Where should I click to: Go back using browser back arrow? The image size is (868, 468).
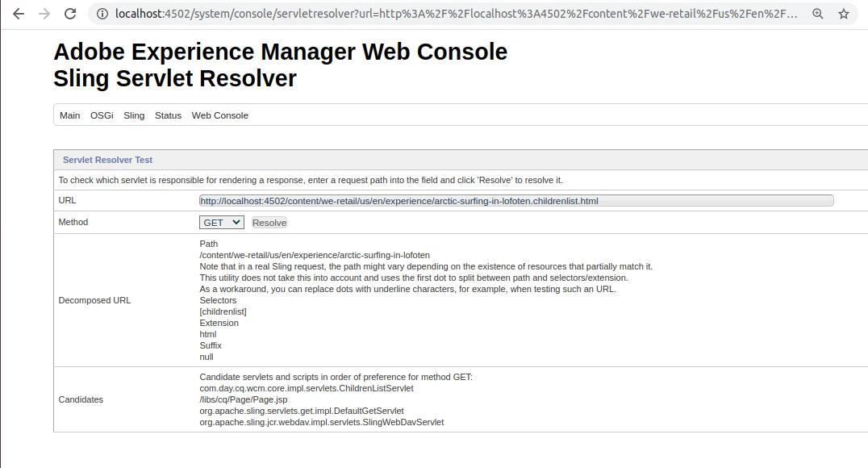19,14
